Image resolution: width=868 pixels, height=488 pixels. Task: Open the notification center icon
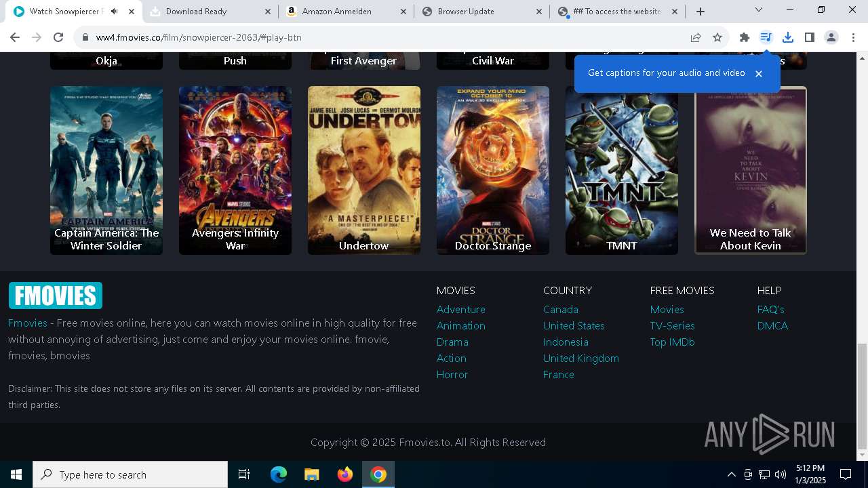846,474
